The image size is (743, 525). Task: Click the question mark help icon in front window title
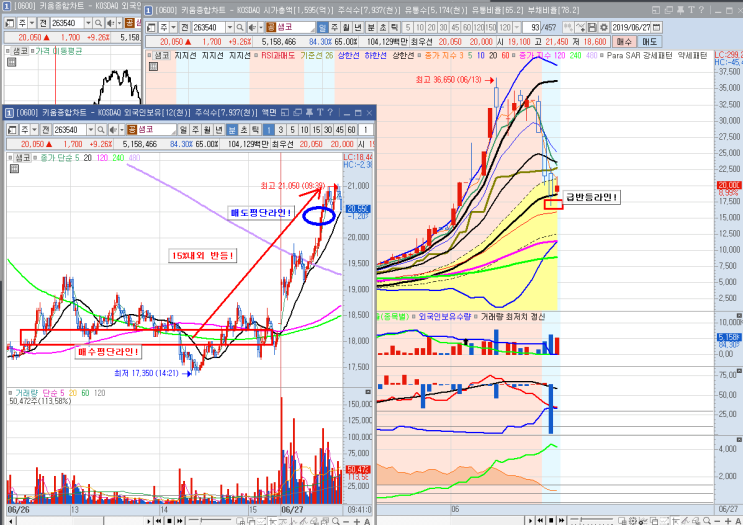(x=330, y=112)
